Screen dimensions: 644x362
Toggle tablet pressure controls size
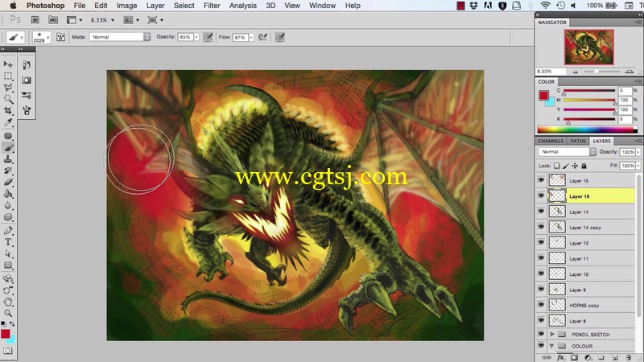(280, 37)
